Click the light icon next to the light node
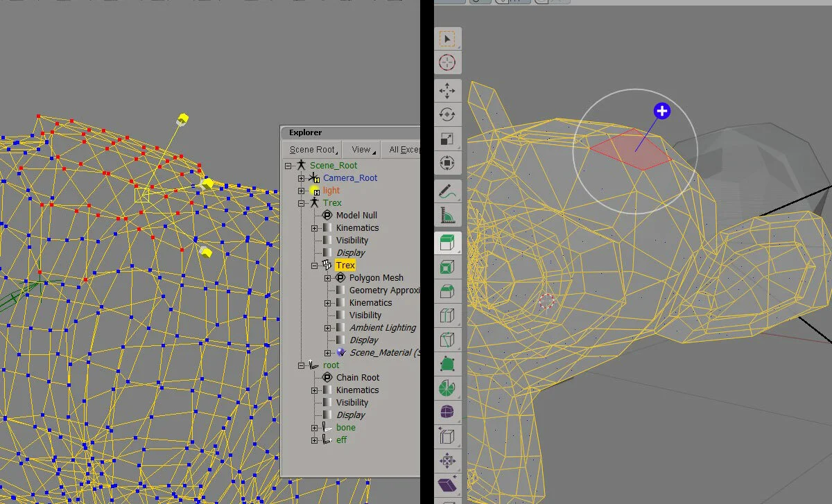The width and height of the screenshot is (832, 504). (x=314, y=190)
